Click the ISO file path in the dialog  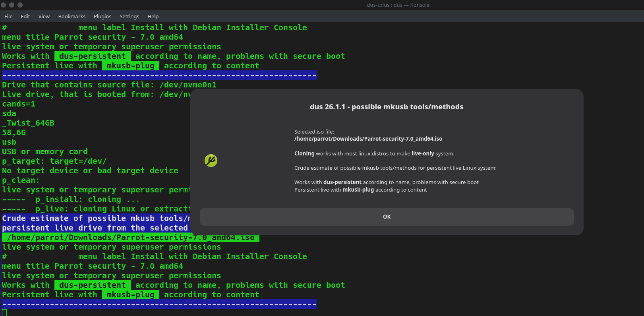[x=368, y=139]
